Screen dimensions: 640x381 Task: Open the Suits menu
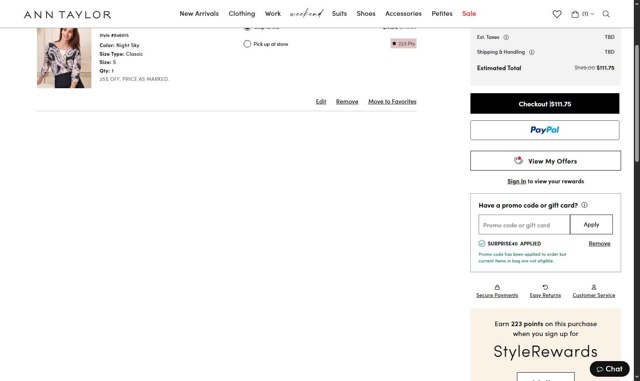(x=339, y=13)
